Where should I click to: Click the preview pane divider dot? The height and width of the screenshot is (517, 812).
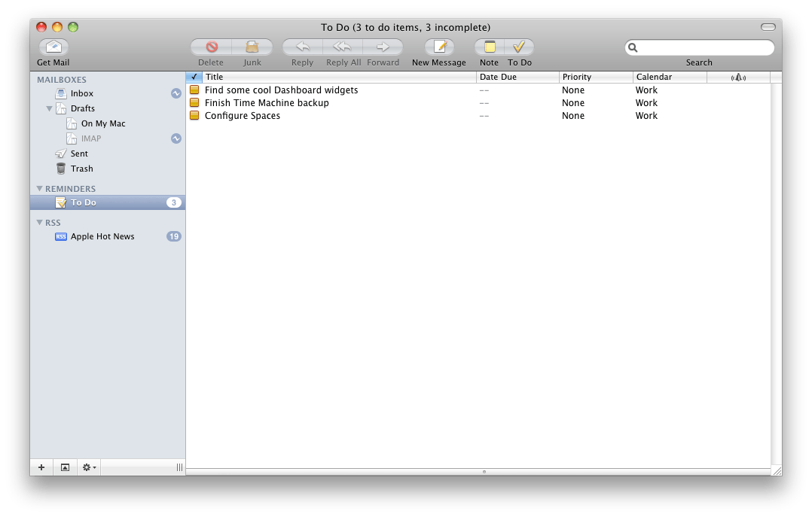484,471
